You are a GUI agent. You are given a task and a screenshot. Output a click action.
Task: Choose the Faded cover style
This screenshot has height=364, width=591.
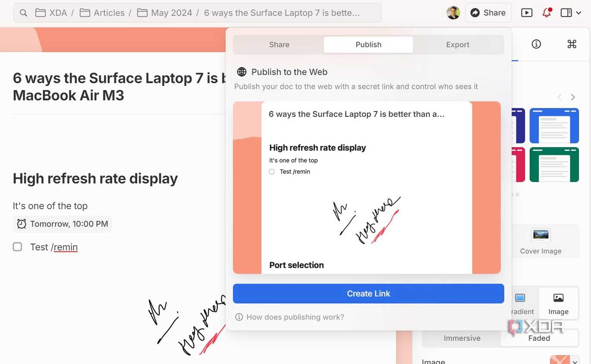(539, 338)
